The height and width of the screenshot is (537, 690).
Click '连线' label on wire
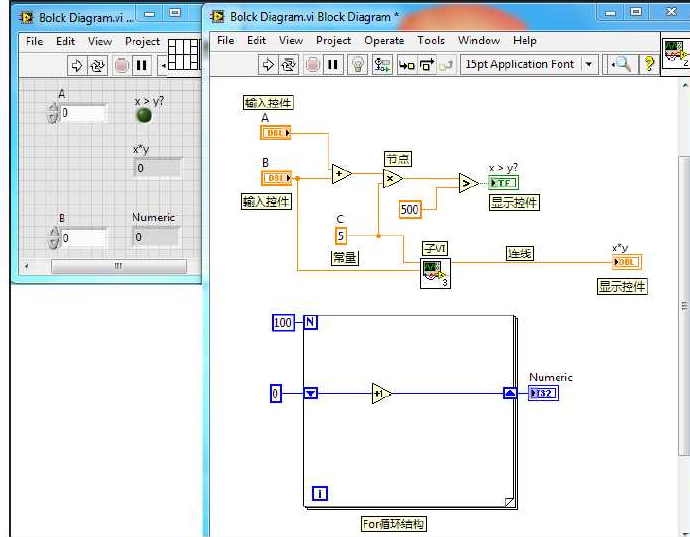pos(520,254)
